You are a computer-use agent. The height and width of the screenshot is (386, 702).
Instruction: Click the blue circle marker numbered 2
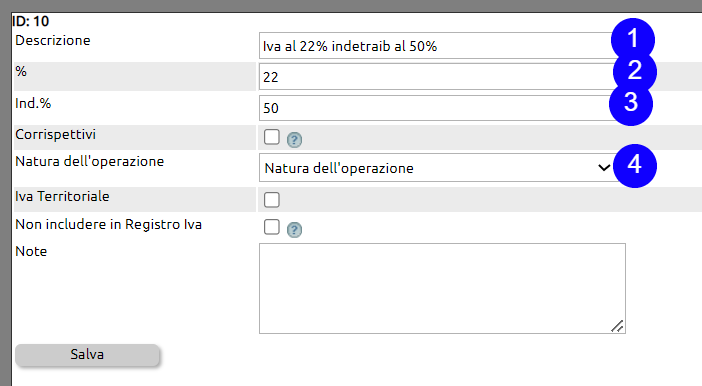(635, 72)
